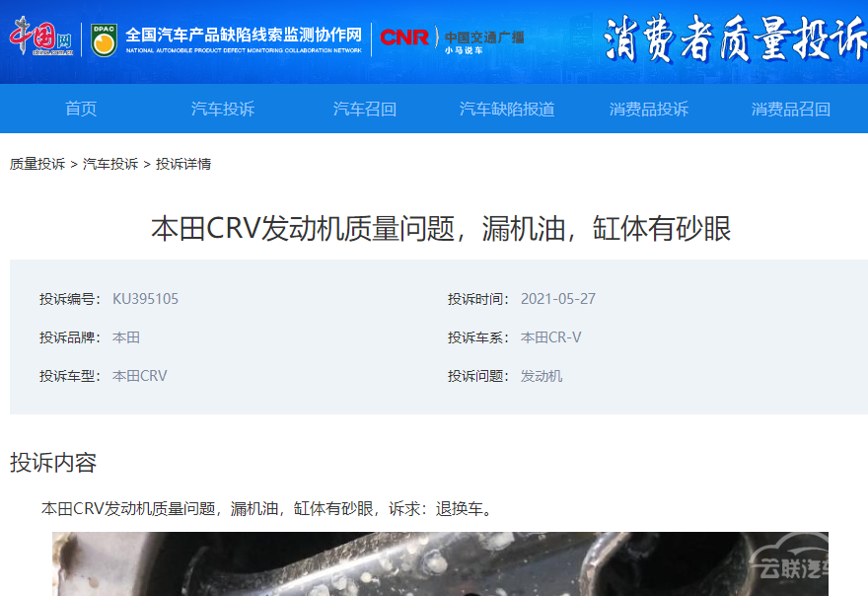Click the 消费者质量投诉 header banner text
Viewport: 868px width, 596px height.
[x=735, y=38]
